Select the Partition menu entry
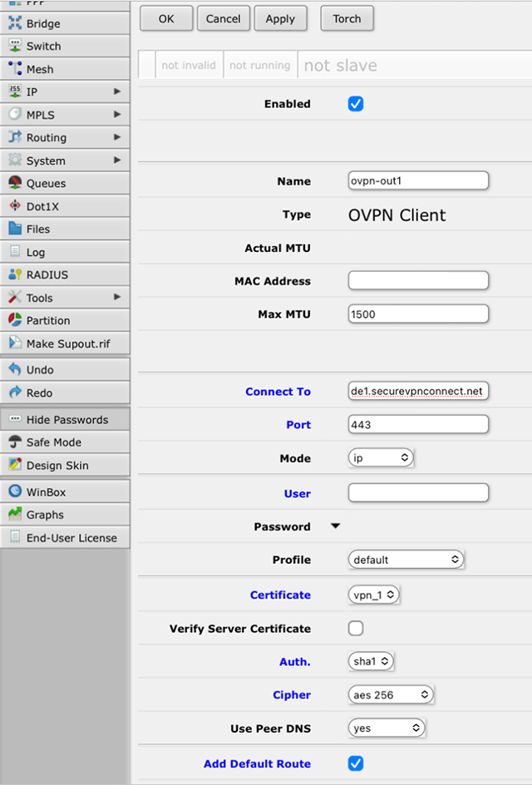The width and height of the screenshot is (532, 785). coord(65,320)
